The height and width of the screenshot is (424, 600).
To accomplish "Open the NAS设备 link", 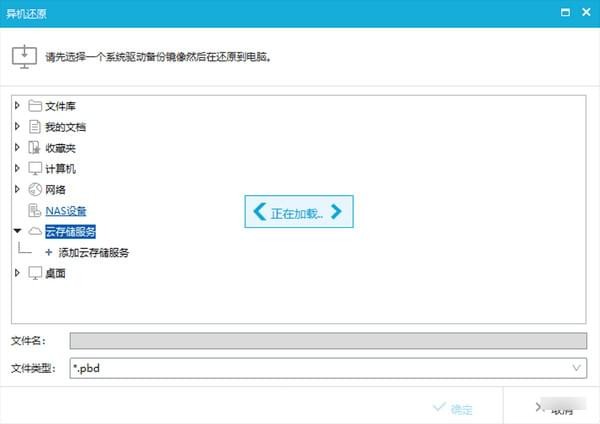I will [x=65, y=210].
